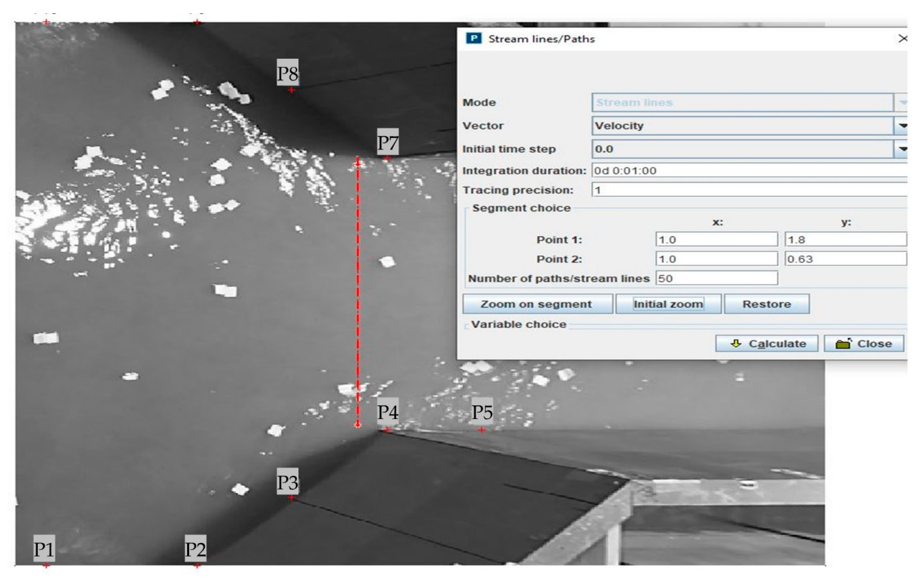924x584 pixels.
Task: Close the Stream lines/Paths dialog window
Action: point(903,39)
